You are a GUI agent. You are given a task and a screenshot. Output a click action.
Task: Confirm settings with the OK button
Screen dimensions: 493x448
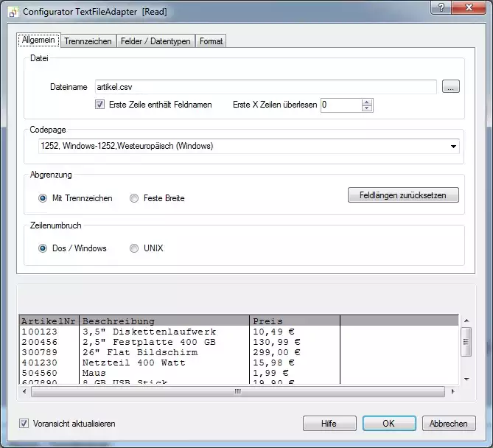click(388, 424)
